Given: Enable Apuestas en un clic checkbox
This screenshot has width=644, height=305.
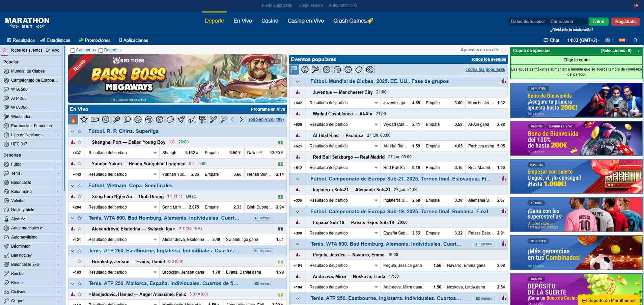Looking at the screenshot, I should click(x=503, y=50).
